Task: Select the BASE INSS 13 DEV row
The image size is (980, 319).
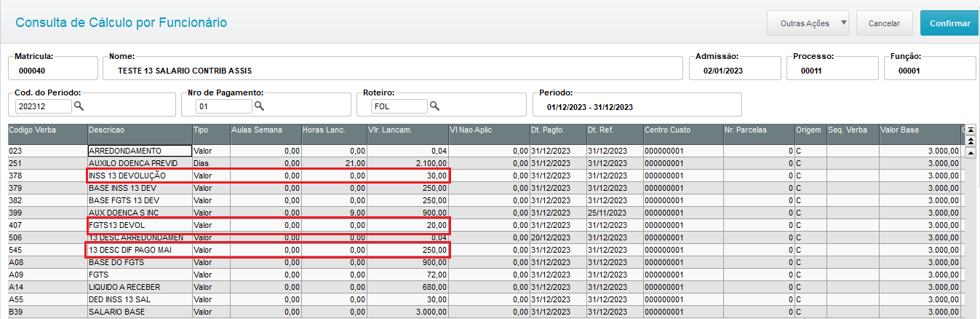Action: (x=485, y=188)
